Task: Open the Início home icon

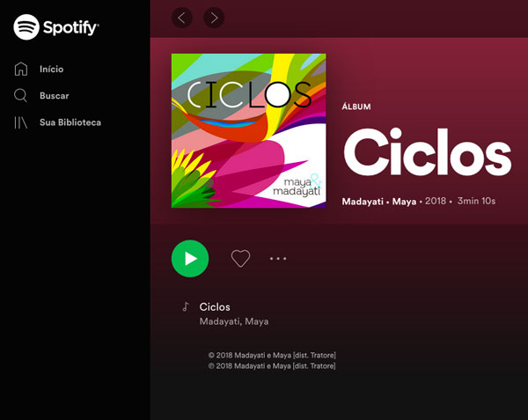Action: 21,69
